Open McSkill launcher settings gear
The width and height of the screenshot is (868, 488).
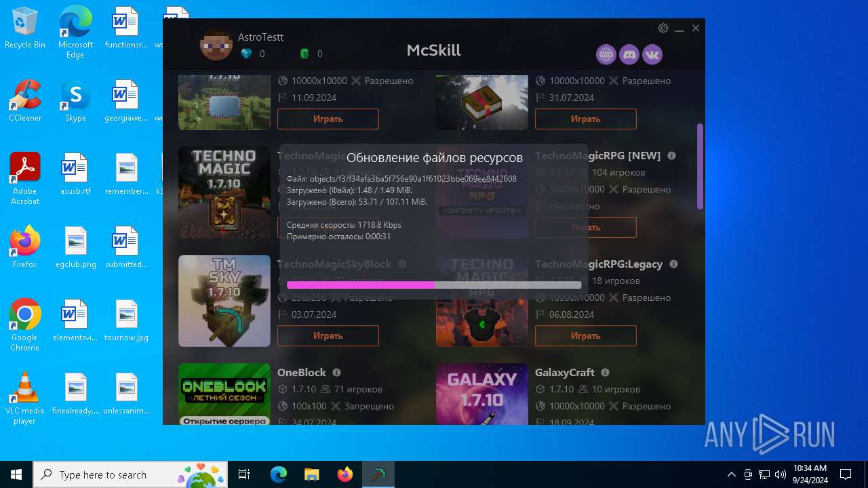pyautogui.click(x=663, y=28)
